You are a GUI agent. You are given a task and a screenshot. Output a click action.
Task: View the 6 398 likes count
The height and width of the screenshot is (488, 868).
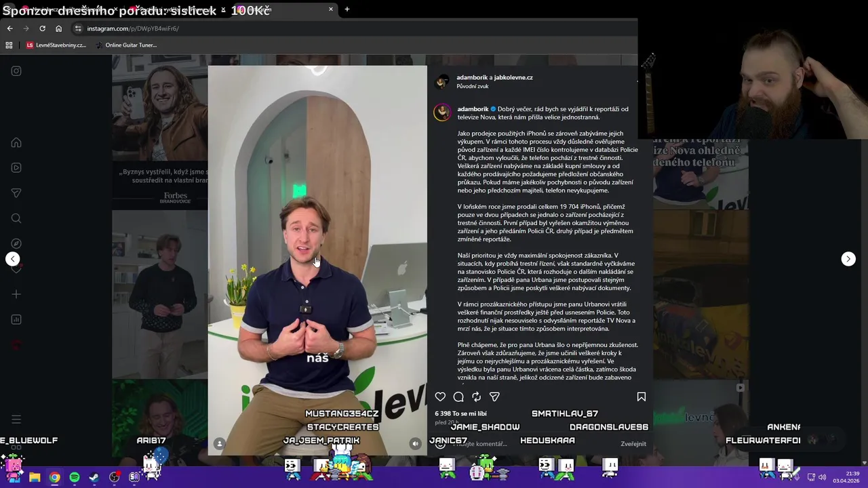(460, 413)
